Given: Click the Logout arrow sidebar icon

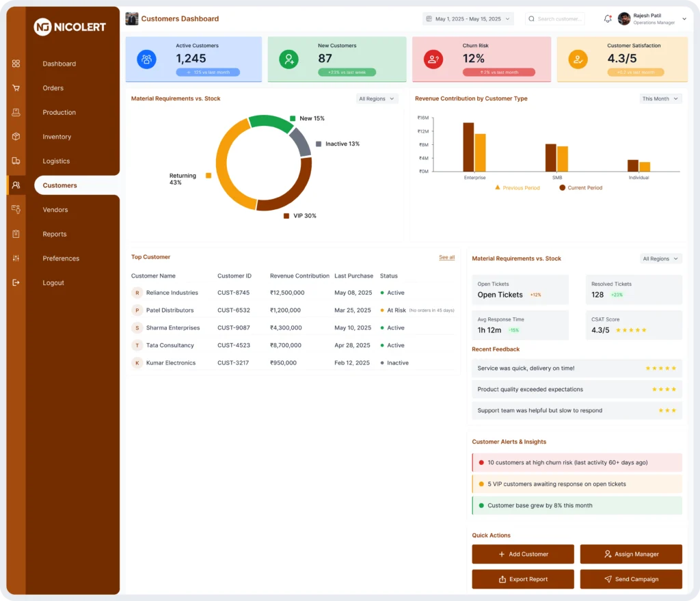Looking at the screenshot, I should tap(16, 282).
